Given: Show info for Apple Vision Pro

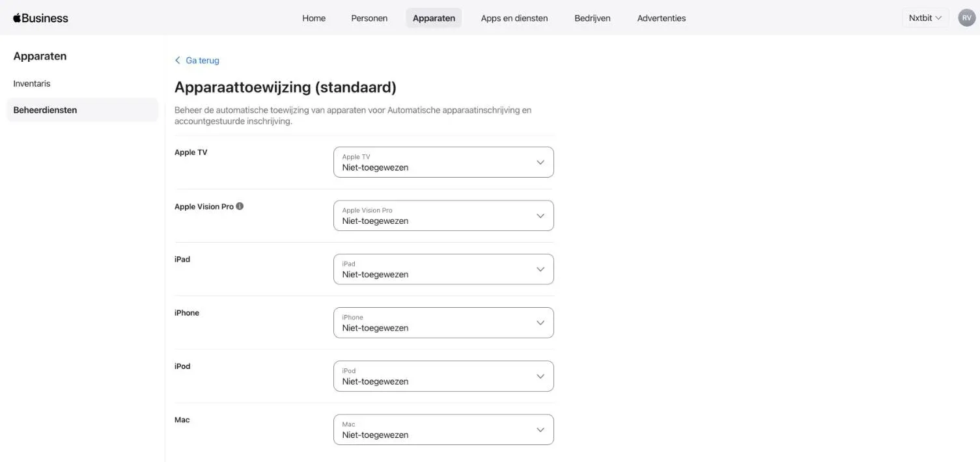Looking at the screenshot, I should click(x=240, y=206).
